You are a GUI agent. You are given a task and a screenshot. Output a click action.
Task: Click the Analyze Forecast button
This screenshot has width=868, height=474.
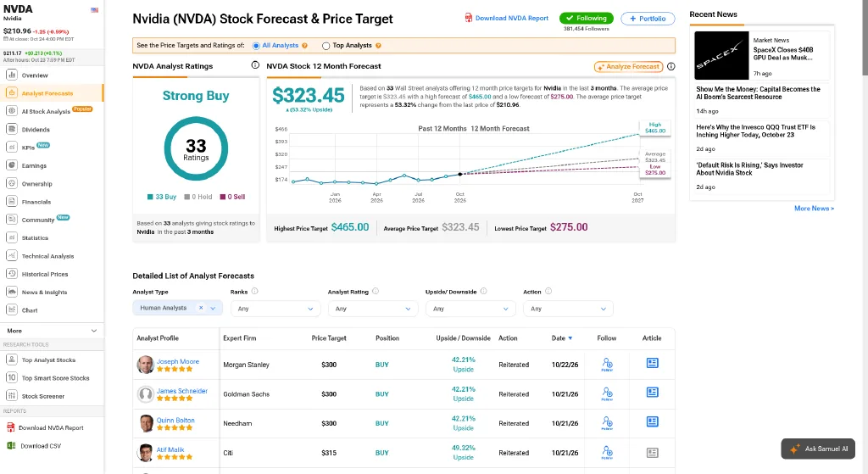point(628,66)
